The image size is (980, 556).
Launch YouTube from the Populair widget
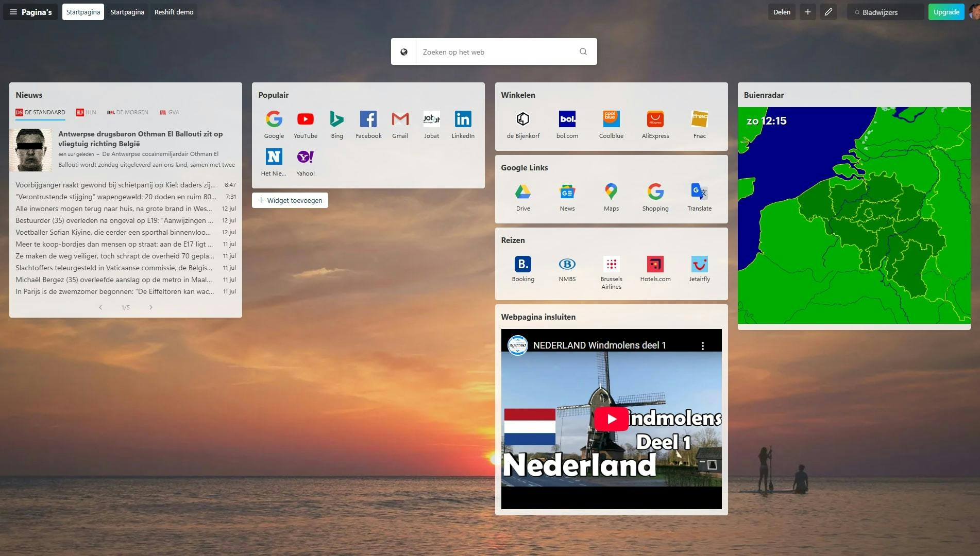[306, 124]
